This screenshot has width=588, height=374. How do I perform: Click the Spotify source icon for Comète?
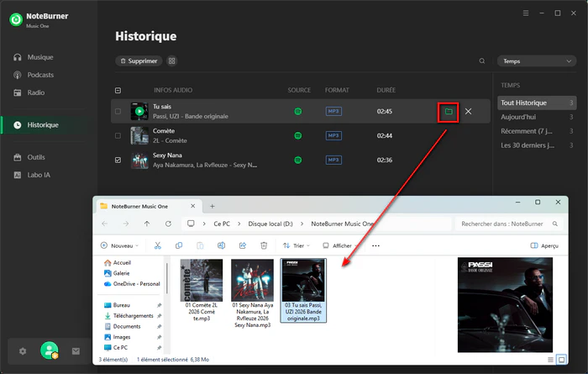[297, 135]
